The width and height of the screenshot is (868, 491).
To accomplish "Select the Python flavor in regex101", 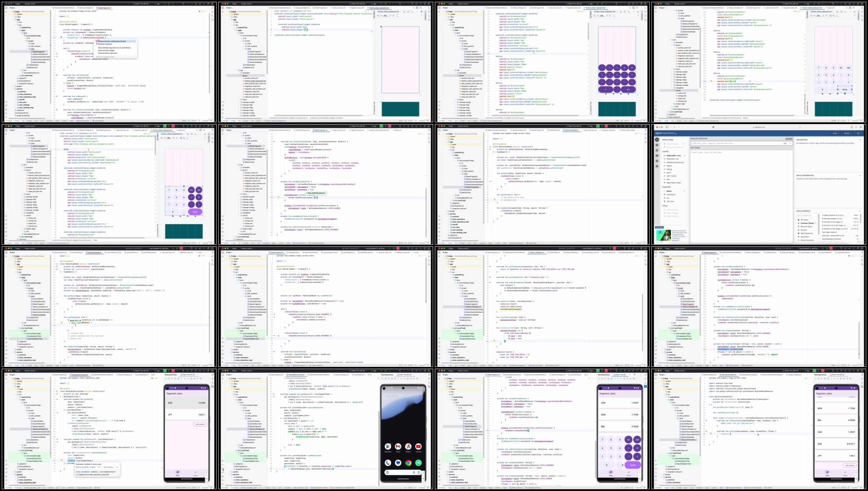I will pyautogui.click(x=668, y=166).
